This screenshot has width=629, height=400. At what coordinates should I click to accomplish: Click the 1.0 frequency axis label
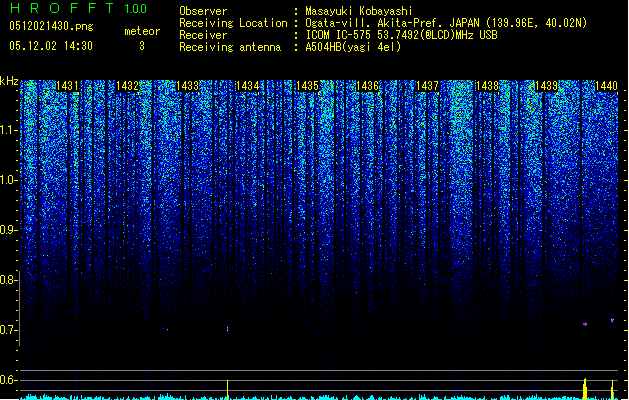point(8,180)
